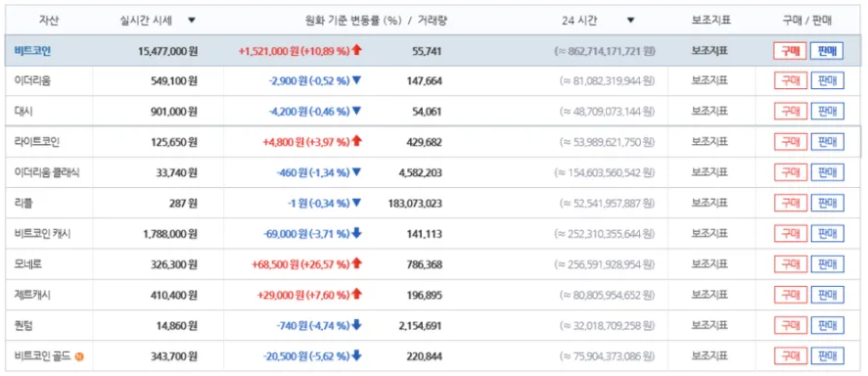Click 판매 button for 이더리움

(x=827, y=81)
